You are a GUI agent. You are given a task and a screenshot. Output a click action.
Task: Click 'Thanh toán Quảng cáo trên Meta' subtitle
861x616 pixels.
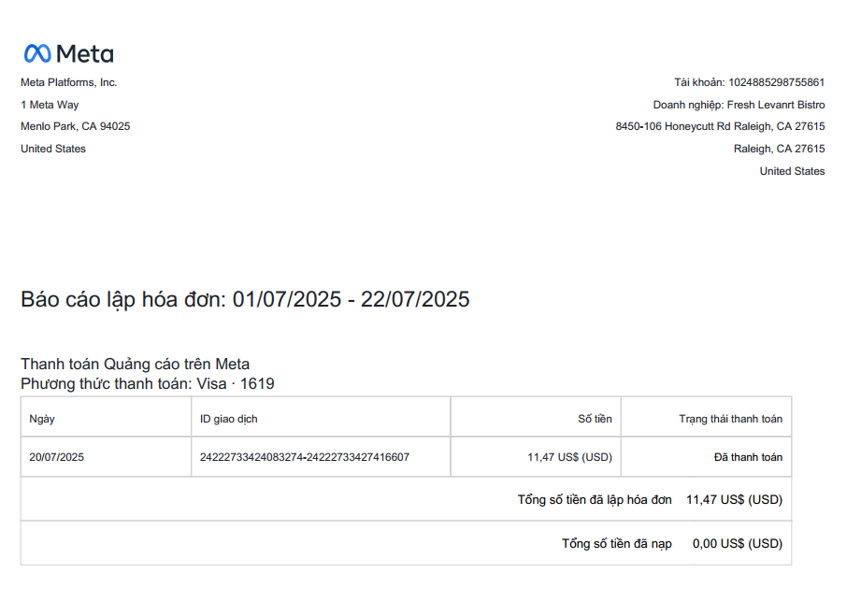tap(135, 364)
